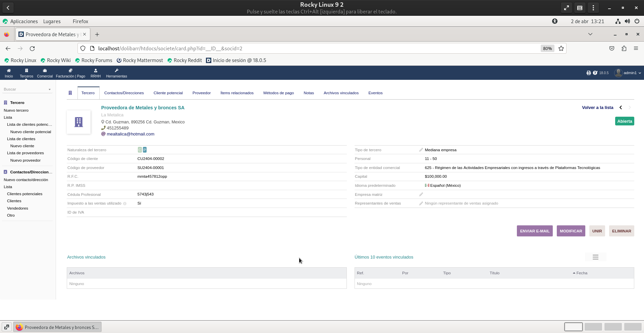
Task: Click the print page icon
Action: pyautogui.click(x=588, y=73)
